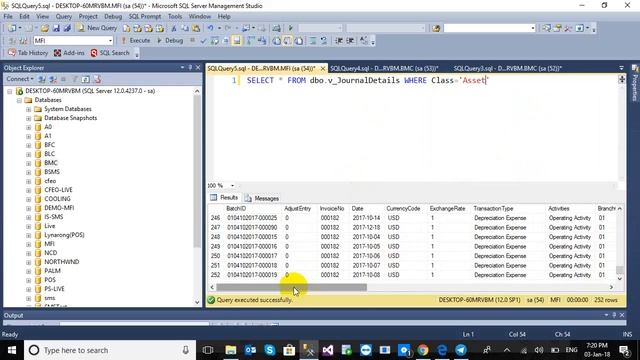Switch to the SQLQuery3.sql tab
The height and width of the screenshot is (360, 640).
(508, 68)
